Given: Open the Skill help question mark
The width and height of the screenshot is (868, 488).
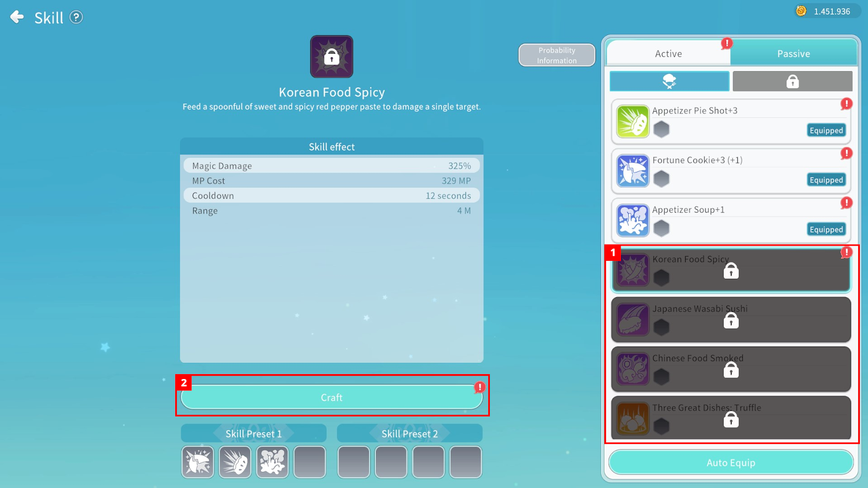Looking at the screenshot, I should tap(76, 17).
